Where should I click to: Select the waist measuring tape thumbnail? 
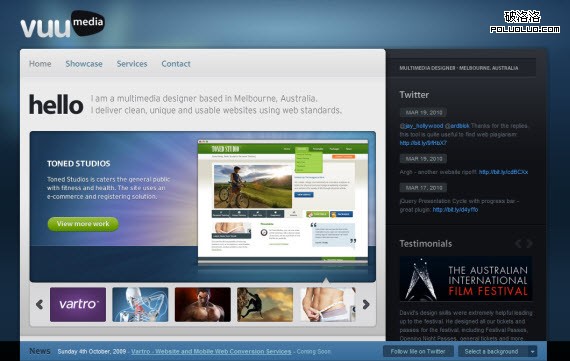328,305
